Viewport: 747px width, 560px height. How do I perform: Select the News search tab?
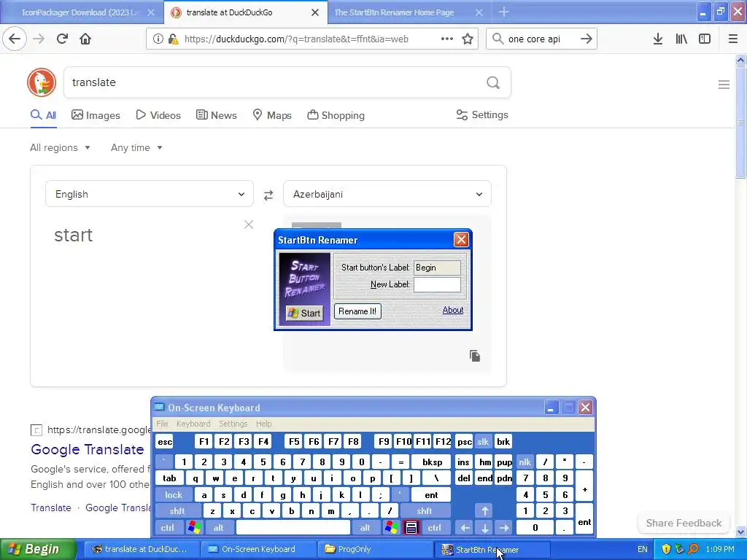[217, 115]
